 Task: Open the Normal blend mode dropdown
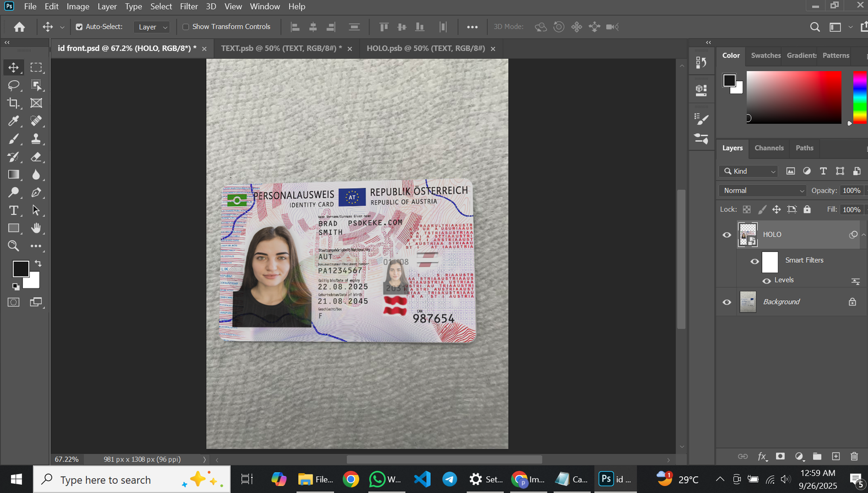pos(762,191)
